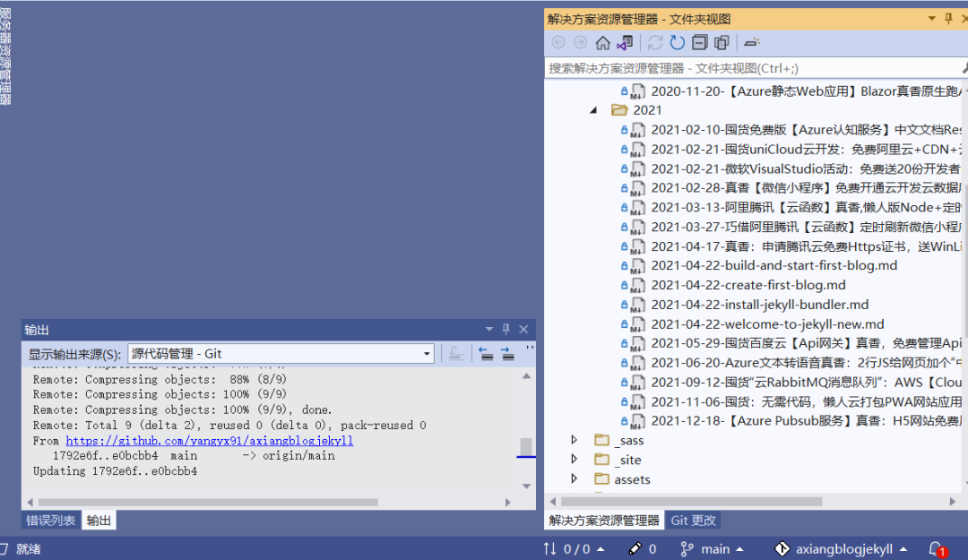Select the 2021-02-10 Azure认知服务 file
The image size is (968, 560).
coord(806,130)
